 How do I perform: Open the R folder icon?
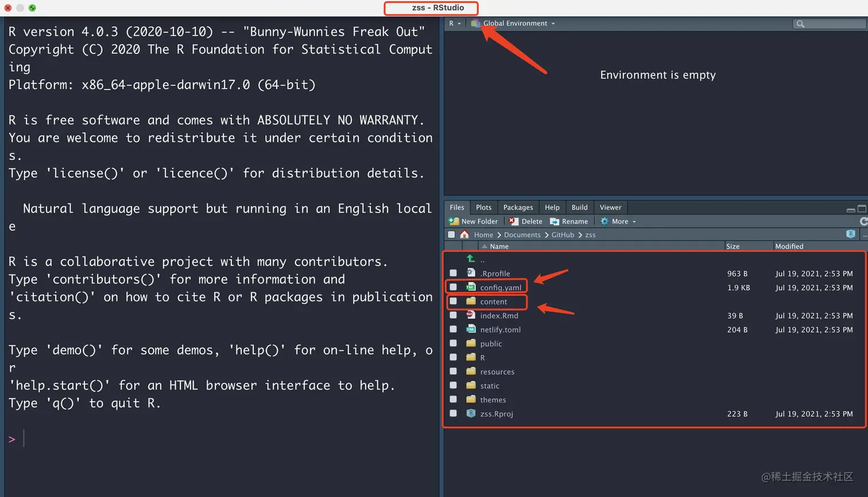[471, 357]
